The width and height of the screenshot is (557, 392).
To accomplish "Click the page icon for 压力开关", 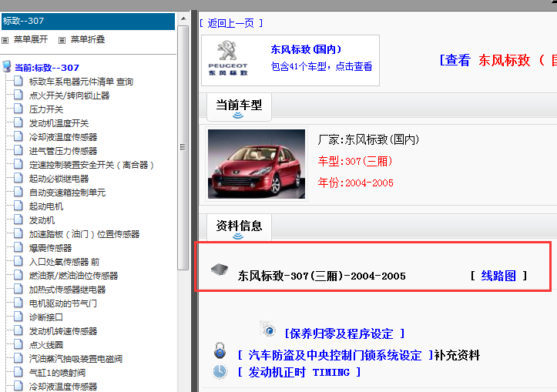I will coord(18,109).
